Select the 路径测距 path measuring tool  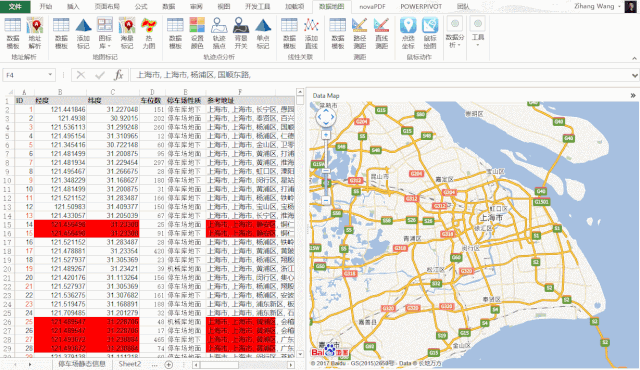360,33
